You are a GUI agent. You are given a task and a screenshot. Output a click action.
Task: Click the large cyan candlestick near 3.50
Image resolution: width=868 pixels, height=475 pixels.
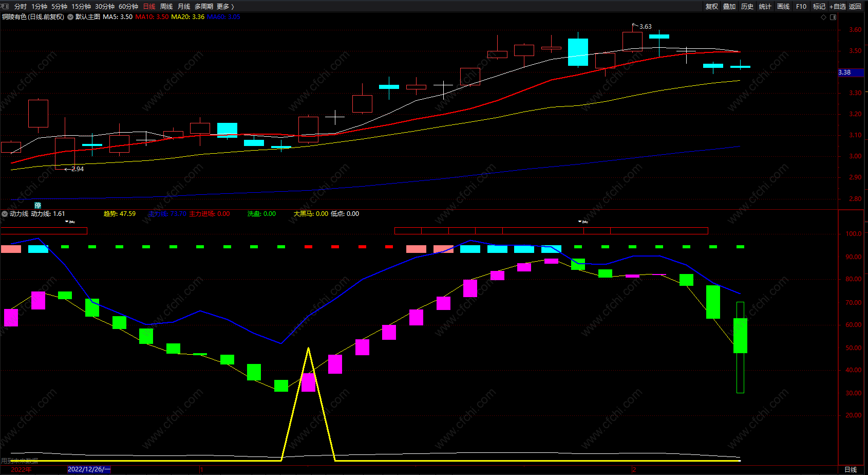pos(578,52)
